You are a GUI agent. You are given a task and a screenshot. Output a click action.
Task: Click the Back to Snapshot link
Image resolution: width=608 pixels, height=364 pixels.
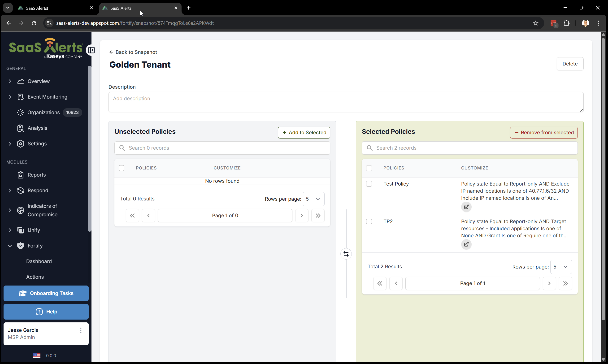tap(133, 52)
